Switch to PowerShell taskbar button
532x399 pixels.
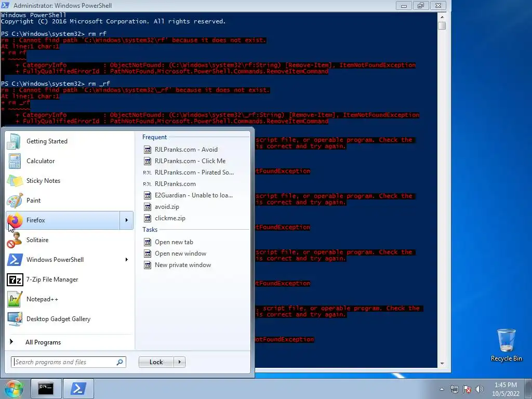[x=78, y=389]
